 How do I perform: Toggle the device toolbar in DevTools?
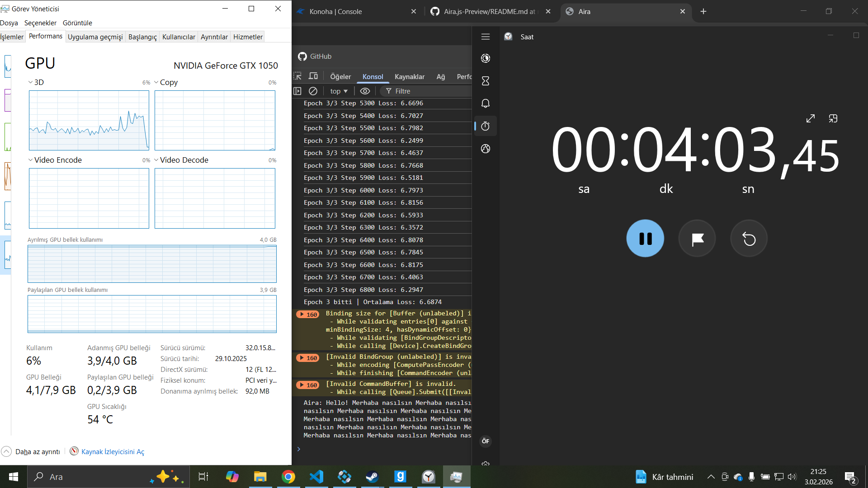tap(313, 76)
